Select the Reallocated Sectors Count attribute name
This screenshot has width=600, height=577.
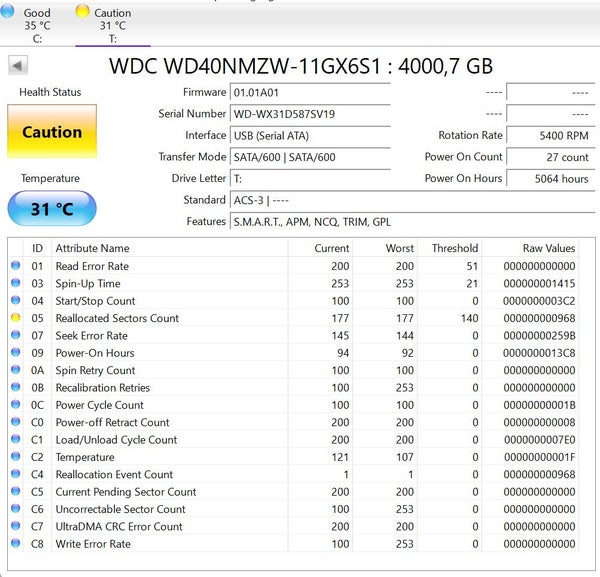click(x=117, y=318)
